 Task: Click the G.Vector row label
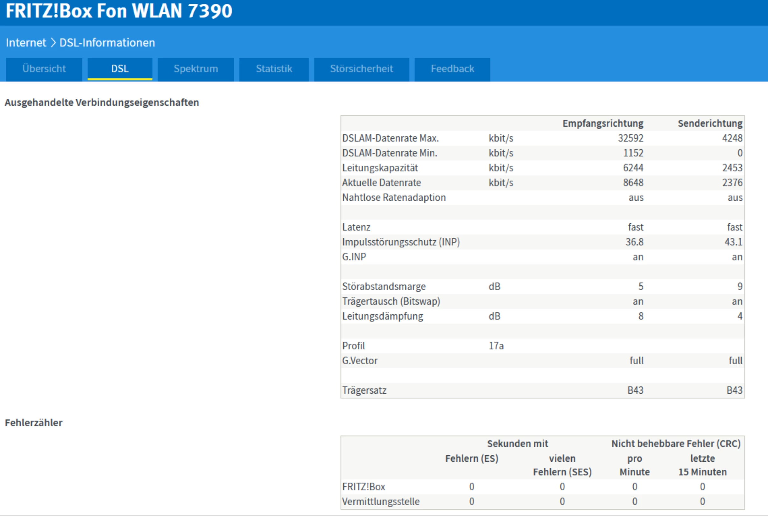click(x=360, y=361)
